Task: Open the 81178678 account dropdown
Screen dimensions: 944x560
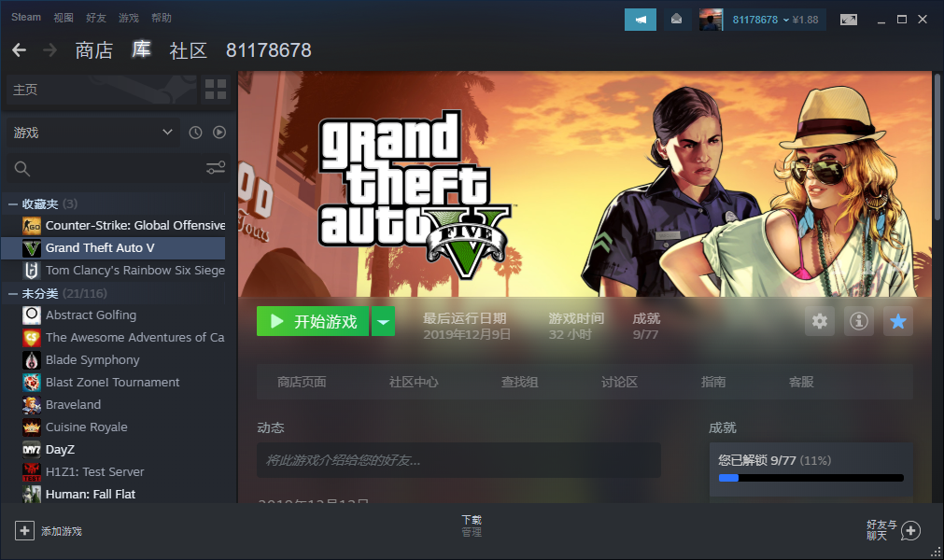Action: pos(759,19)
